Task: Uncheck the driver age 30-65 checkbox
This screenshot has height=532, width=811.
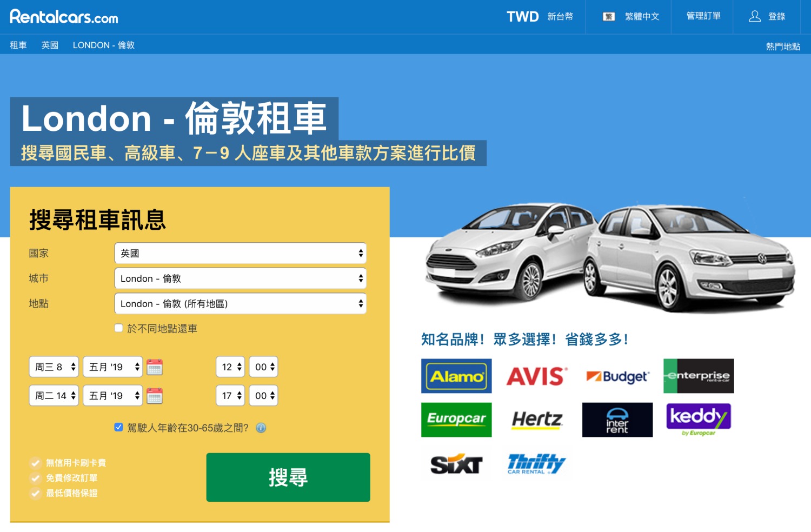Action: tap(119, 427)
